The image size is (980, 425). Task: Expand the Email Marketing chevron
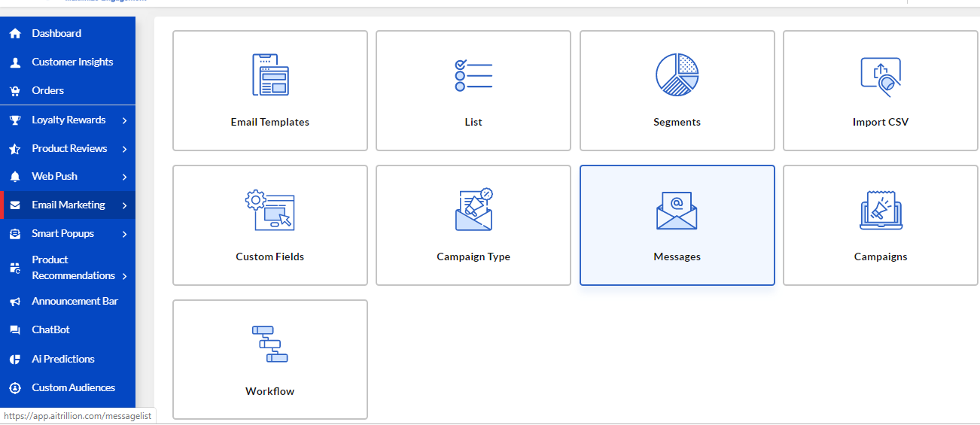click(x=124, y=205)
